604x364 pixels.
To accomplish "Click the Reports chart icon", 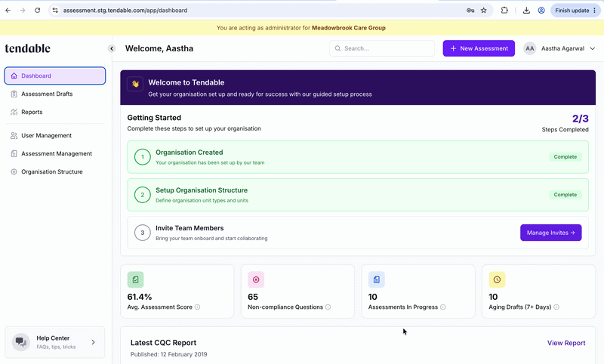I will (14, 112).
